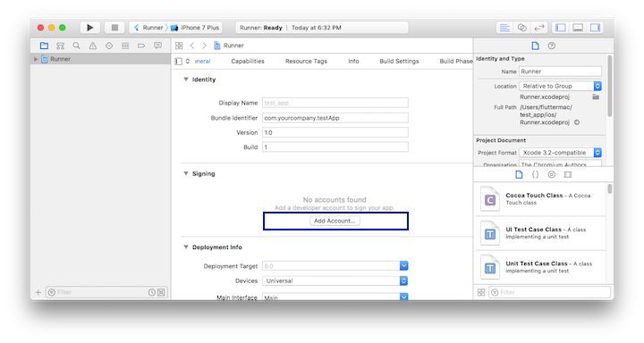The image size is (644, 343).
Task: Open the Devices Universal dropdown
Action: point(335,280)
